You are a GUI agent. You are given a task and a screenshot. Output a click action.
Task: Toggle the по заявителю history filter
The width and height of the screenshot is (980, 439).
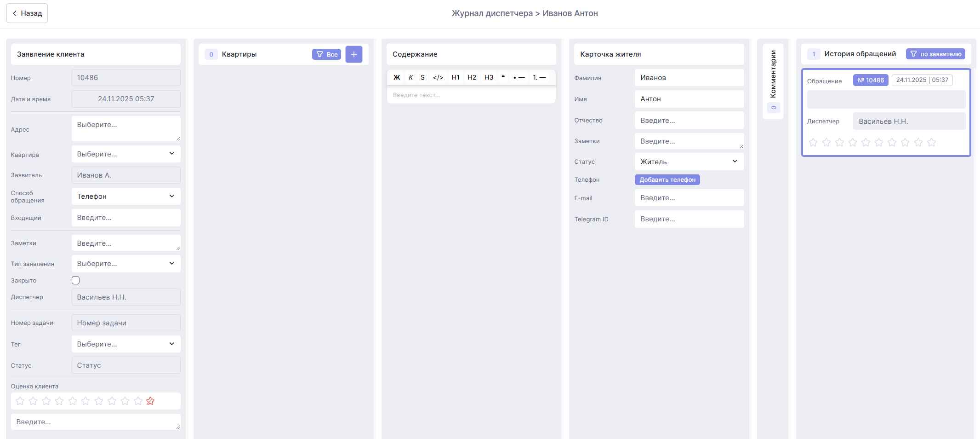pos(935,54)
